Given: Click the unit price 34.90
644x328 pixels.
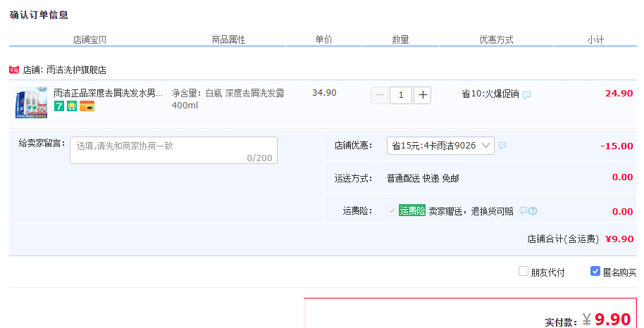Looking at the screenshot, I should (324, 93).
